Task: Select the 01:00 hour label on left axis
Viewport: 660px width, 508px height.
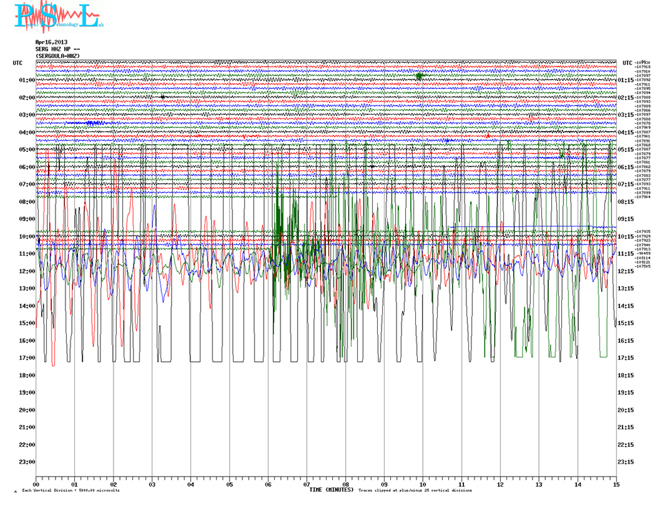Action: coord(27,80)
